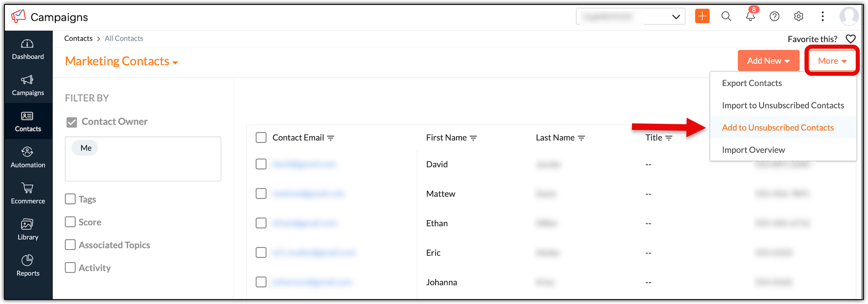Click the Contacts breadcrumb link
The width and height of the screenshot is (868, 304).
78,39
